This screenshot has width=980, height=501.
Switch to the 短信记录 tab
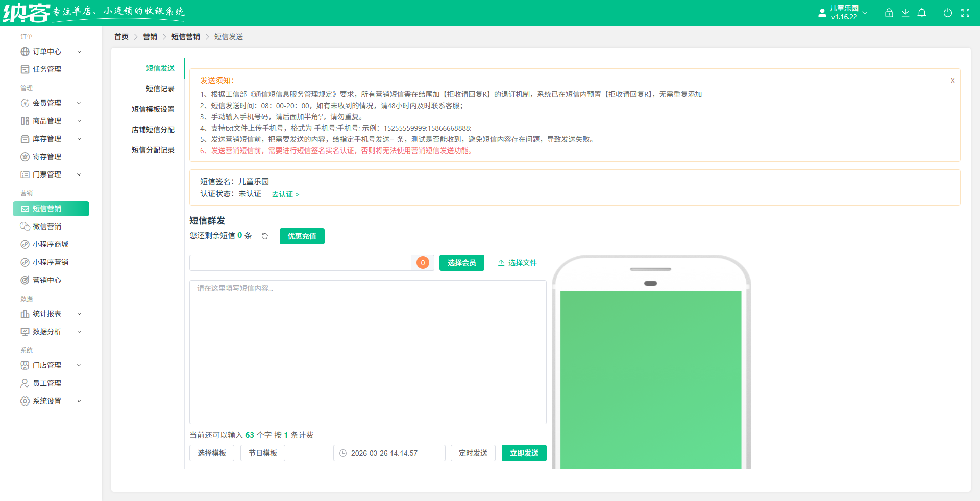160,88
